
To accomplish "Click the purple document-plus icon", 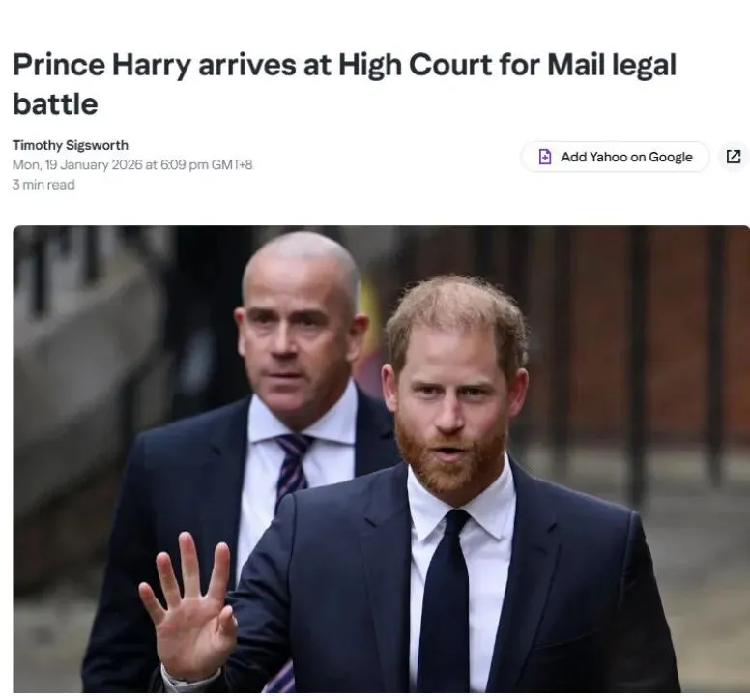I will tap(544, 157).
